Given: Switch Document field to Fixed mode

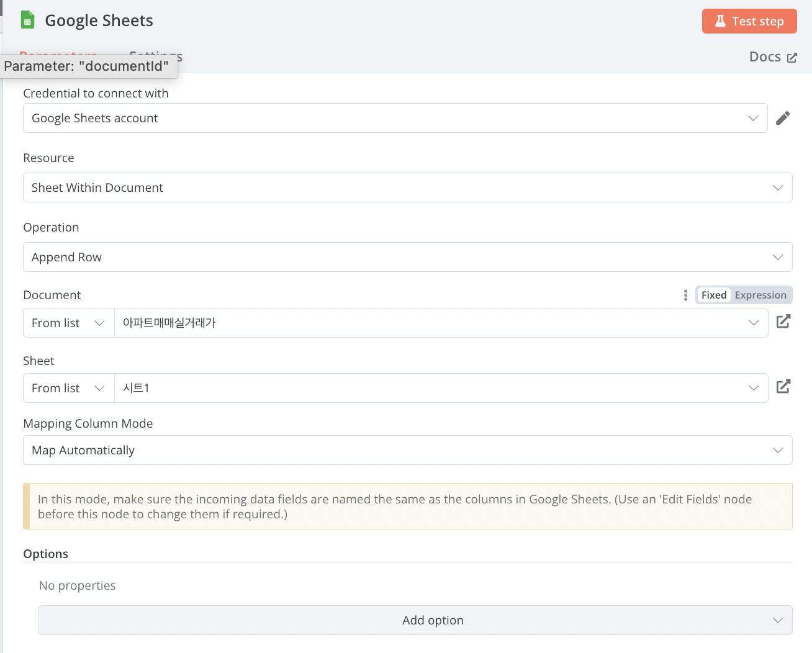Looking at the screenshot, I should click(713, 295).
